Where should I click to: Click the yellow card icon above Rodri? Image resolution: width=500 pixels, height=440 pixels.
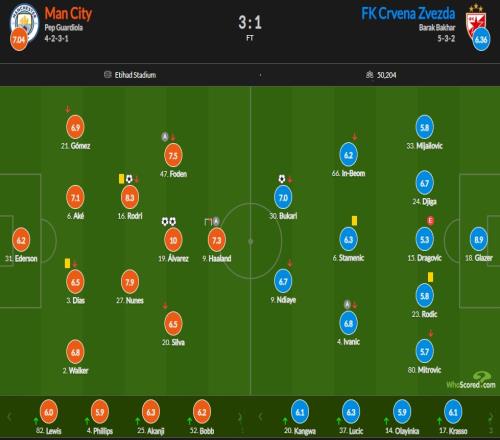(121, 179)
